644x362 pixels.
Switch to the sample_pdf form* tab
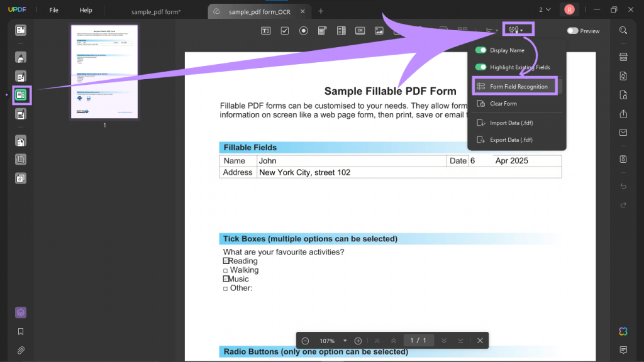pos(156,11)
